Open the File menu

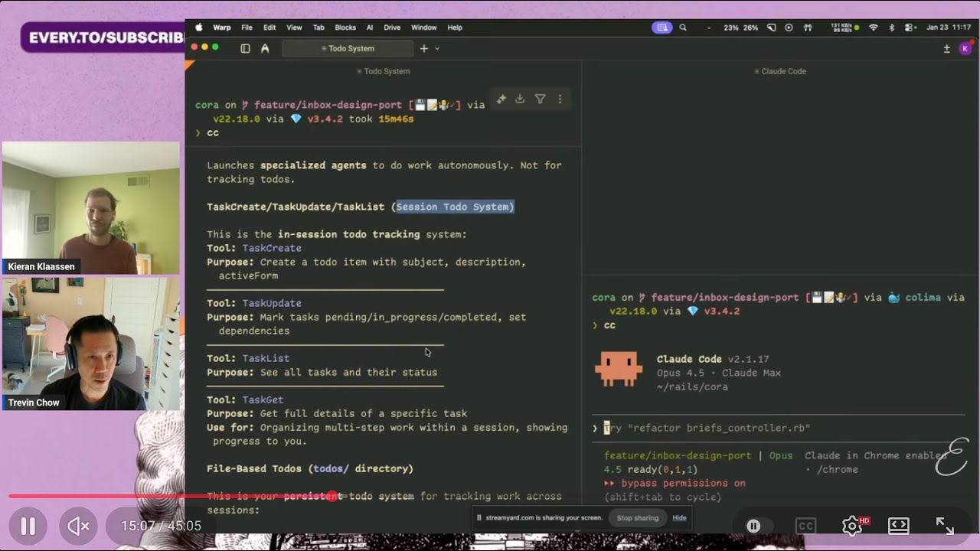(247, 28)
